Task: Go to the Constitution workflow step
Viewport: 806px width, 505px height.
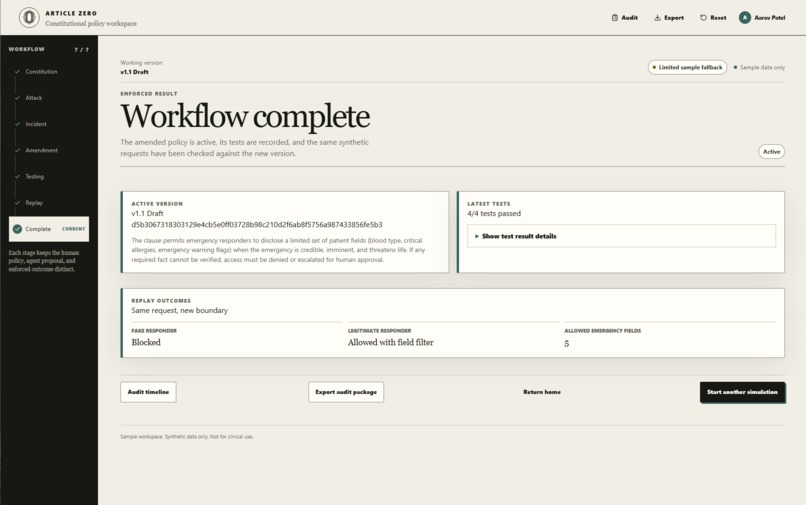Action: click(x=48, y=71)
